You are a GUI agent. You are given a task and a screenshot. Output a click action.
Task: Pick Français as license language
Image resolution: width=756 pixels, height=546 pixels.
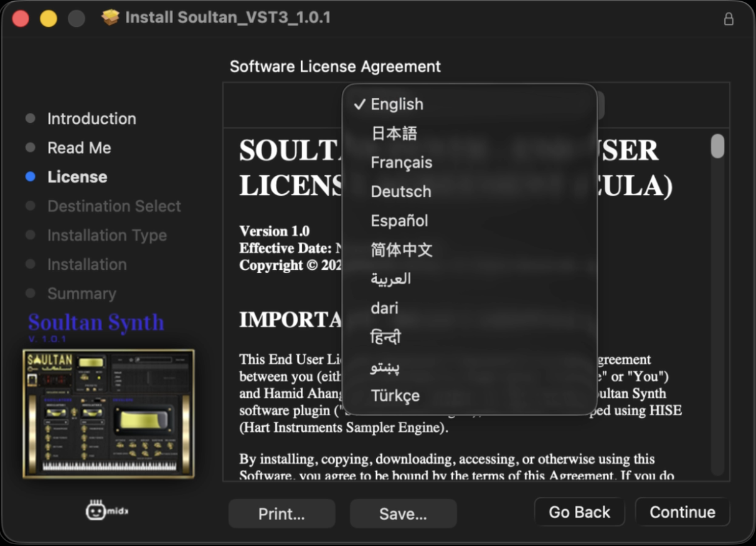pyautogui.click(x=470, y=163)
